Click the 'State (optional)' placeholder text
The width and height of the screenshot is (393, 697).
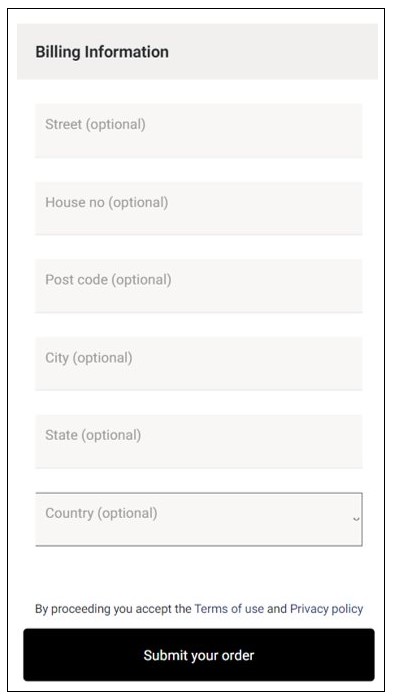point(93,435)
